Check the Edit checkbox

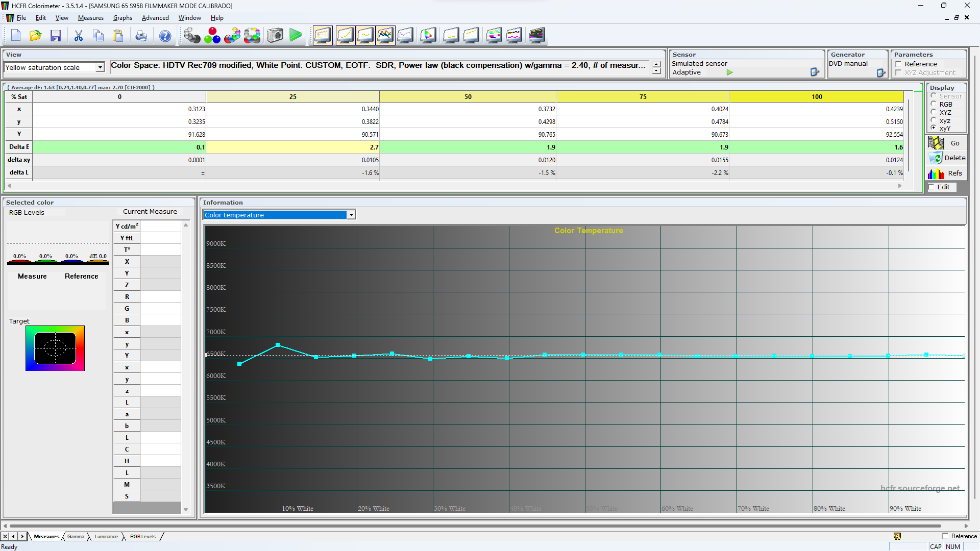pyautogui.click(x=932, y=187)
